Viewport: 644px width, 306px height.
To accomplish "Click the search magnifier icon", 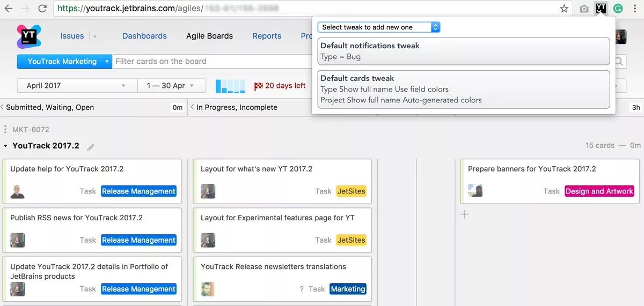I will pyautogui.click(x=619, y=62).
